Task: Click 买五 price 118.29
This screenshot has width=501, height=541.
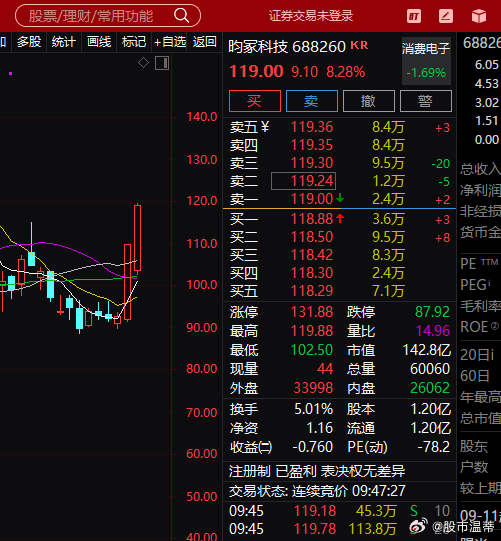Action: [x=312, y=291]
